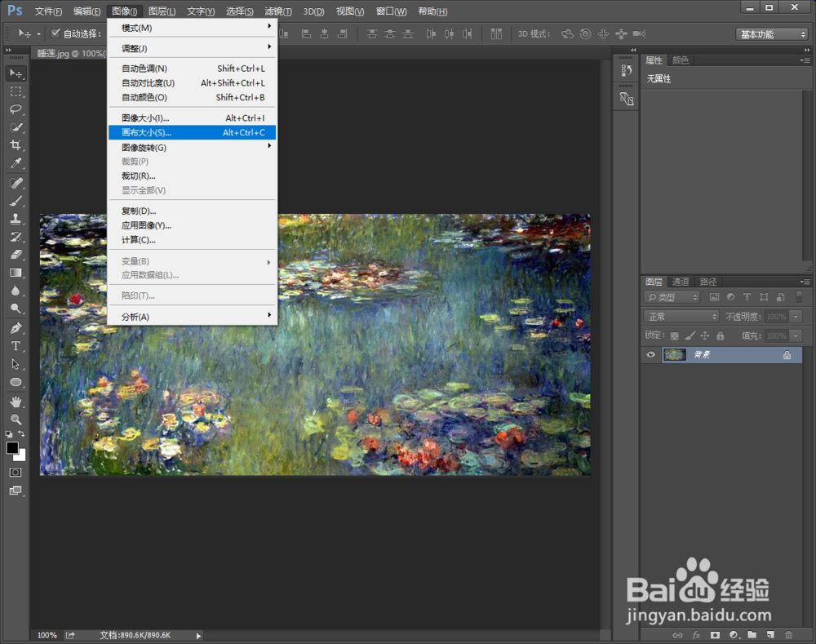Image resolution: width=816 pixels, height=644 pixels.
Task: Select the Eyedropper tool
Action: pyautogui.click(x=16, y=163)
